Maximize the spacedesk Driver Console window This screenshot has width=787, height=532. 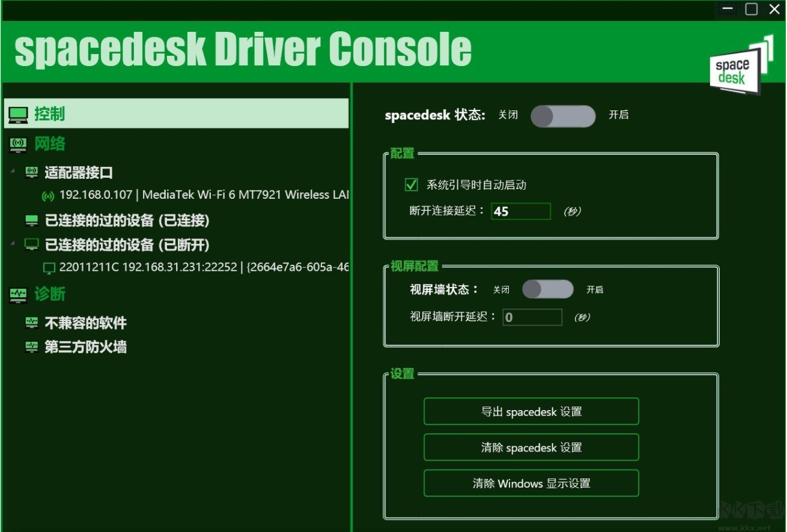tap(751, 9)
